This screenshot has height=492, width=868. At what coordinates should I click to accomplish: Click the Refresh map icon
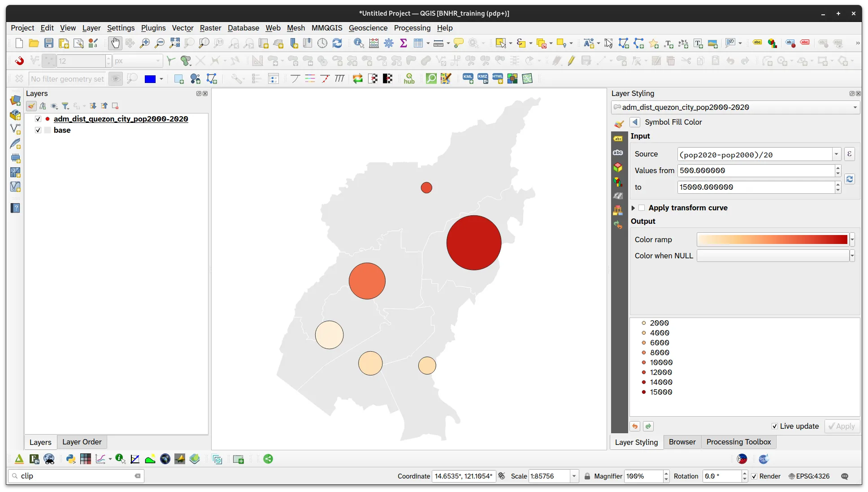(337, 43)
